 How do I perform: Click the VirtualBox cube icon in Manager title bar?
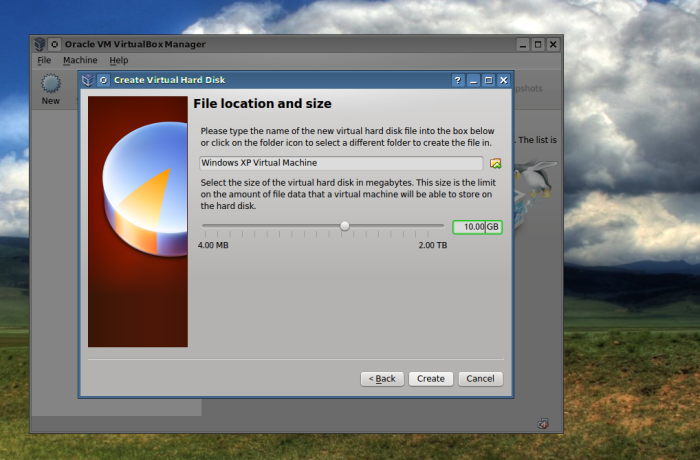click(x=40, y=44)
